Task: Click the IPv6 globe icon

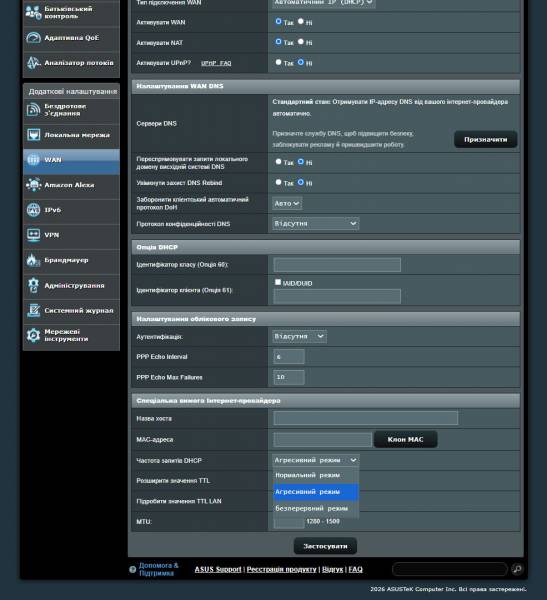Action: (x=33, y=210)
